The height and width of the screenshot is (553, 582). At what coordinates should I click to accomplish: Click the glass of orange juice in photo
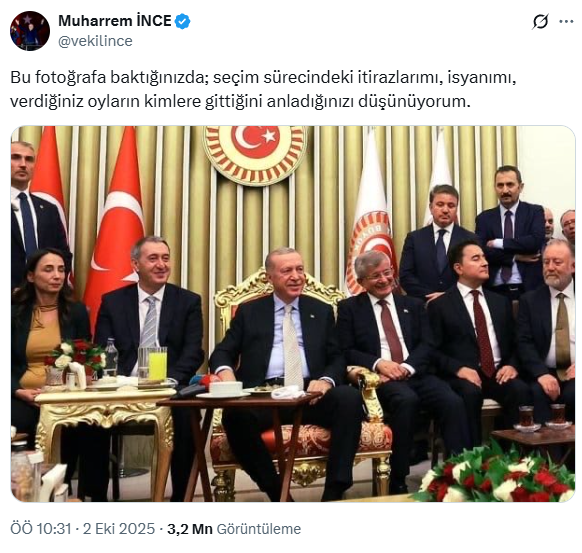coord(158,364)
